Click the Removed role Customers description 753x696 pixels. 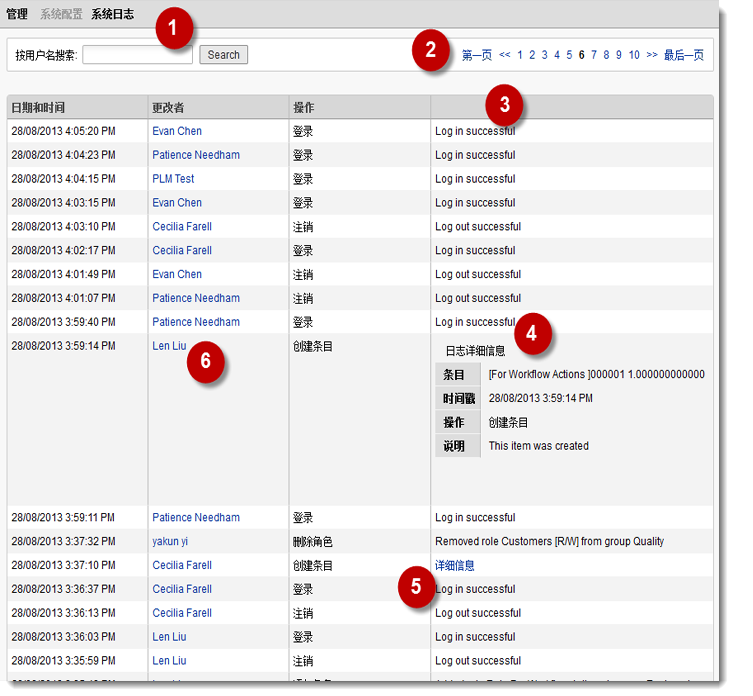click(549, 541)
